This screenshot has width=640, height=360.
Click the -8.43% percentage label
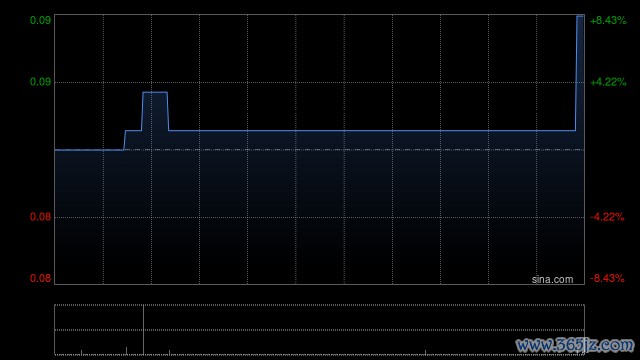[x=607, y=278]
